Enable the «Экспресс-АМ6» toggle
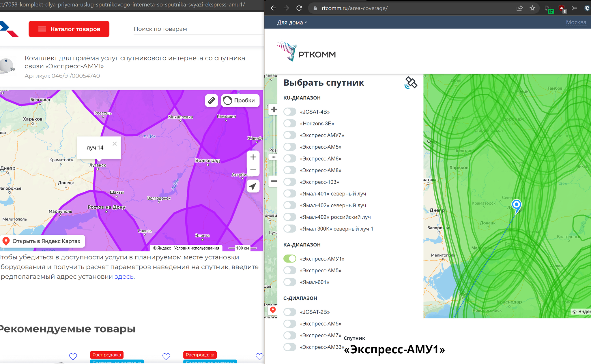 (x=290, y=159)
